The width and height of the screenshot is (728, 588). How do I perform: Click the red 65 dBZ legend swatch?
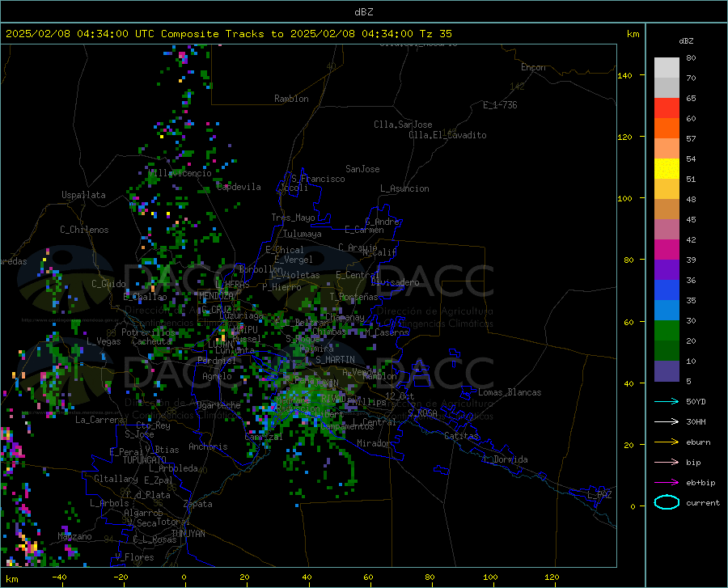point(667,108)
